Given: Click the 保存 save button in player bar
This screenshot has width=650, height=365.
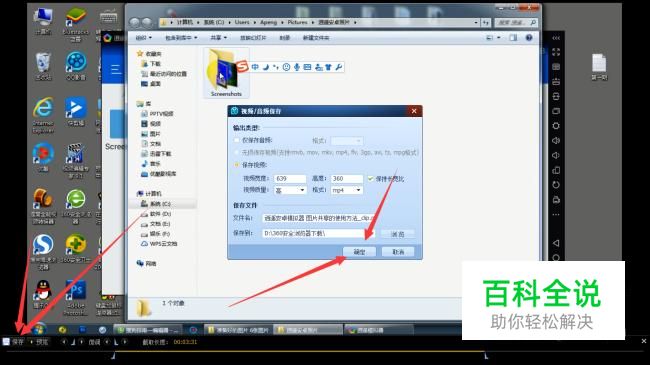Looking at the screenshot, I should point(13,342).
